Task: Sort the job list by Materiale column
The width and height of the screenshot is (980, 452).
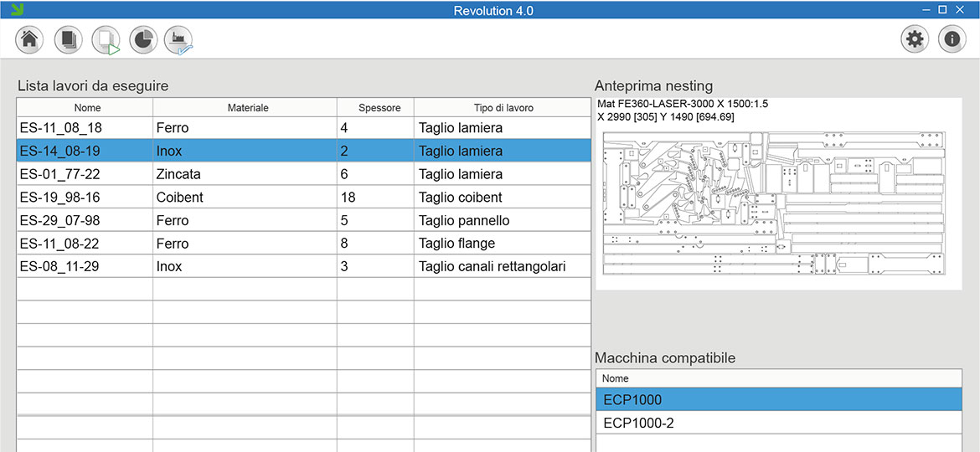Action: (x=245, y=108)
